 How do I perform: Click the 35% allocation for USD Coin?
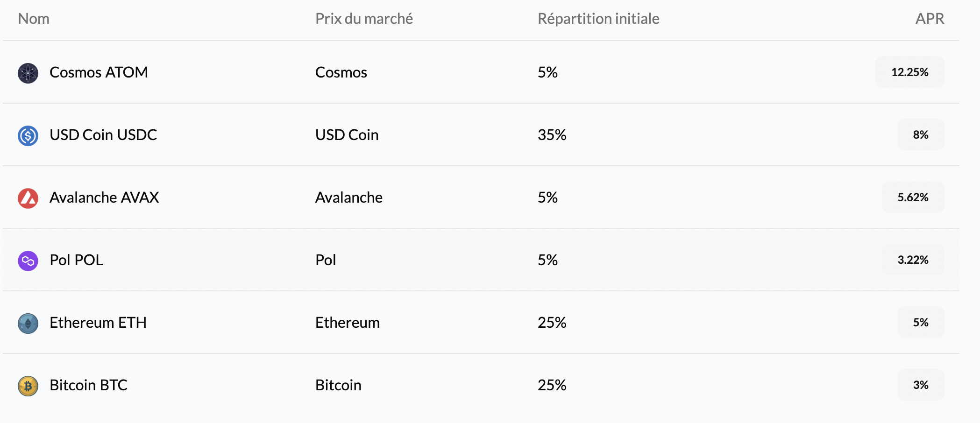pos(552,135)
